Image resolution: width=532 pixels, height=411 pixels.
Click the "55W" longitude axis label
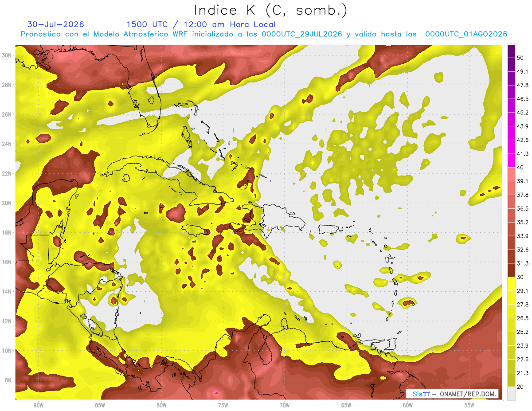coord(469,405)
